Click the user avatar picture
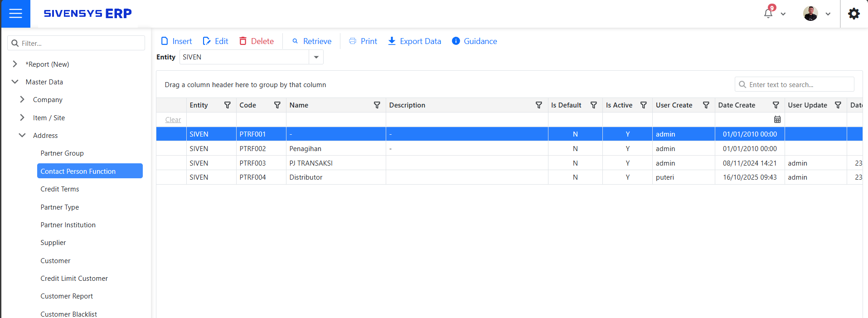 [810, 14]
